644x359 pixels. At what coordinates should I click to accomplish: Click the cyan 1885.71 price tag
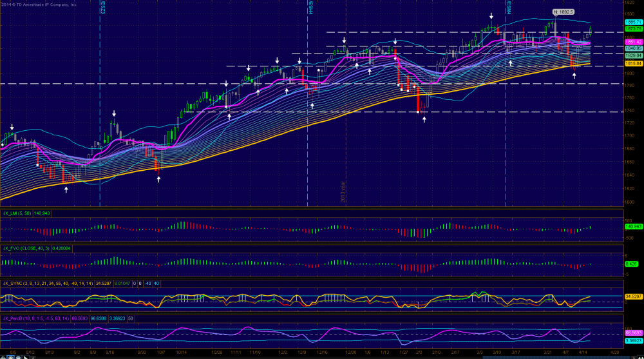coord(634,22)
